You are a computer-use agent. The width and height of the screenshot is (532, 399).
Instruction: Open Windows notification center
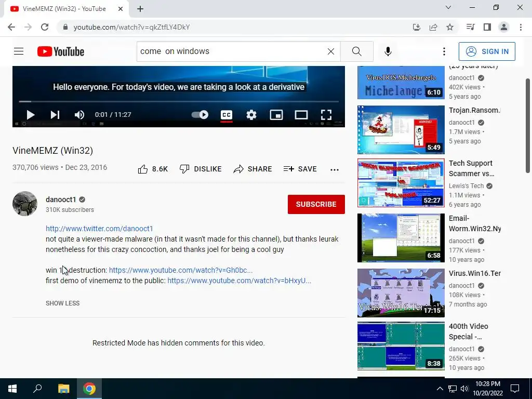coord(515,389)
